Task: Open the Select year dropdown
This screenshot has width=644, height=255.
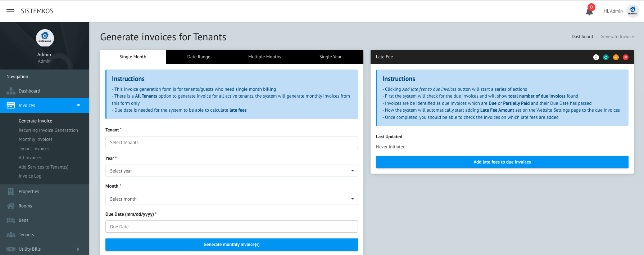Action: pos(232,171)
